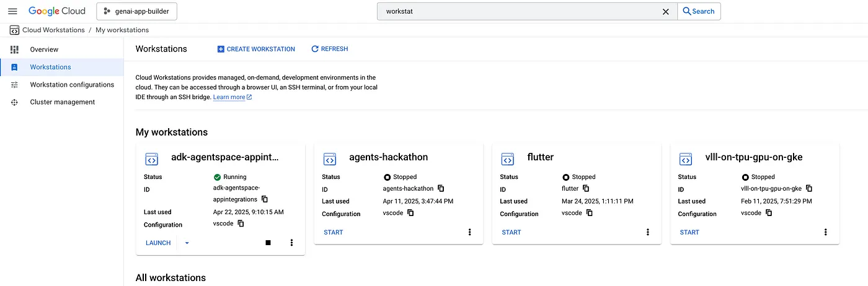
Task: Click the Google Cloud logo
Action: (x=57, y=11)
